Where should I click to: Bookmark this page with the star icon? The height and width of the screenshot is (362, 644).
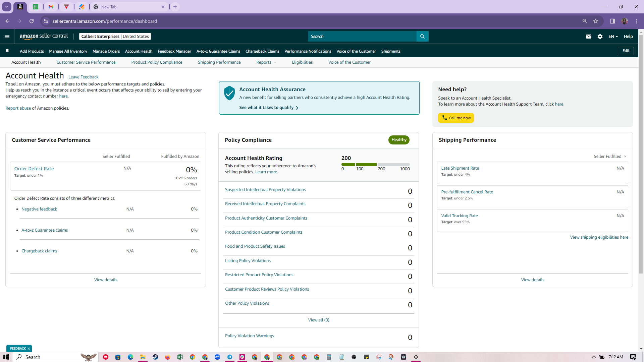(x=596, y=21)
